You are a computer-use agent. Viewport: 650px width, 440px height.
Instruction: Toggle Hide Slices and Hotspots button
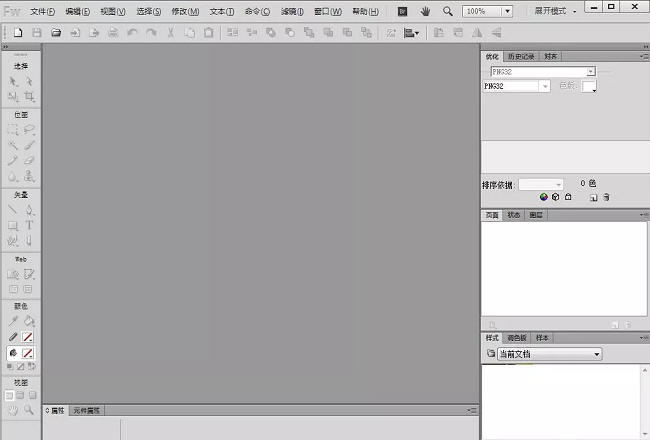click(13, 289)
